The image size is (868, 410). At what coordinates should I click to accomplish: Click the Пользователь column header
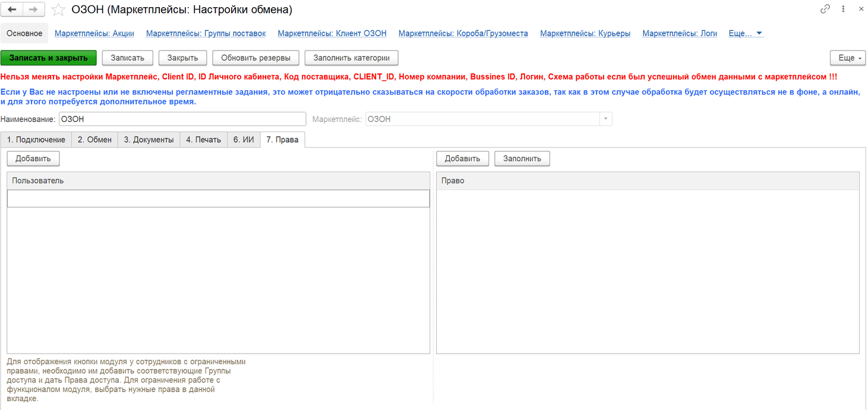(218, 181)
